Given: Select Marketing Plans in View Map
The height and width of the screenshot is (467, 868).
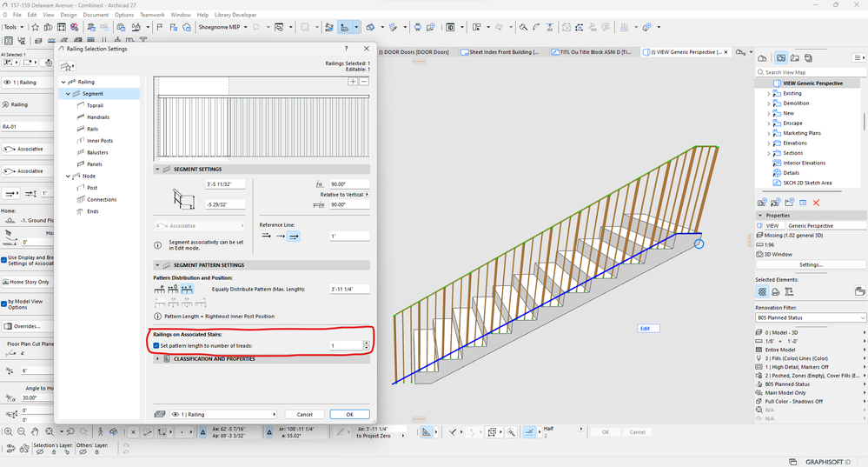Looking at the screenshot, I should [802, 133].
